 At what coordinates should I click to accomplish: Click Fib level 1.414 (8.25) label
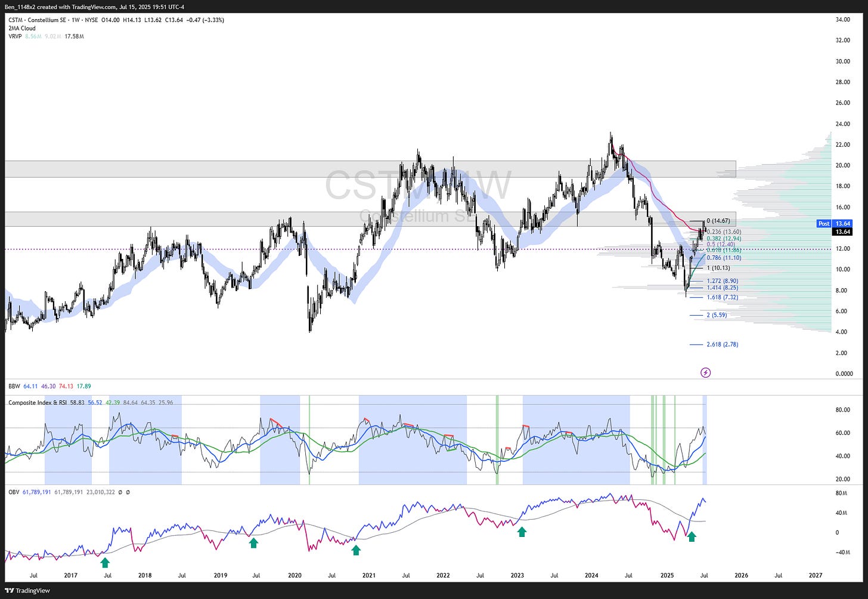tap(722, 288)
